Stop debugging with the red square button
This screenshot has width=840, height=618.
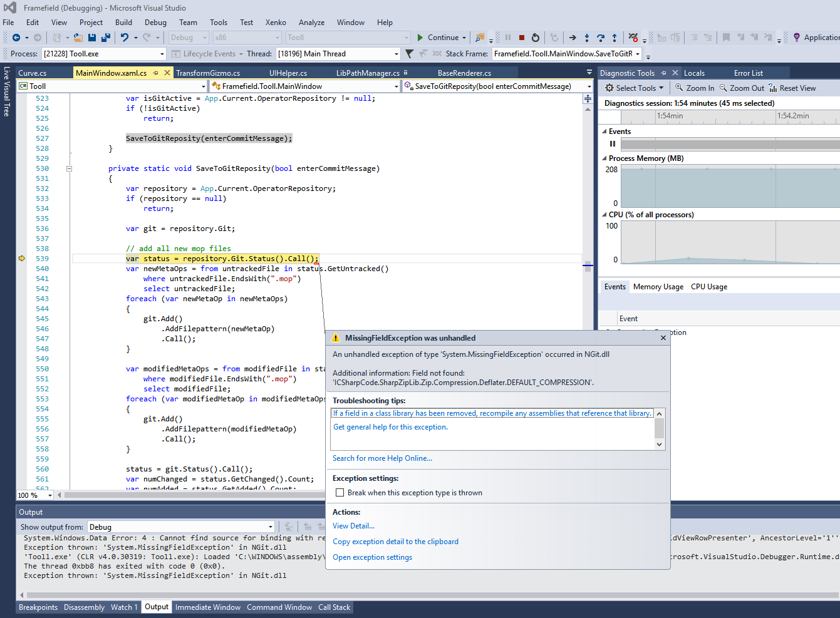coord(521,38)
